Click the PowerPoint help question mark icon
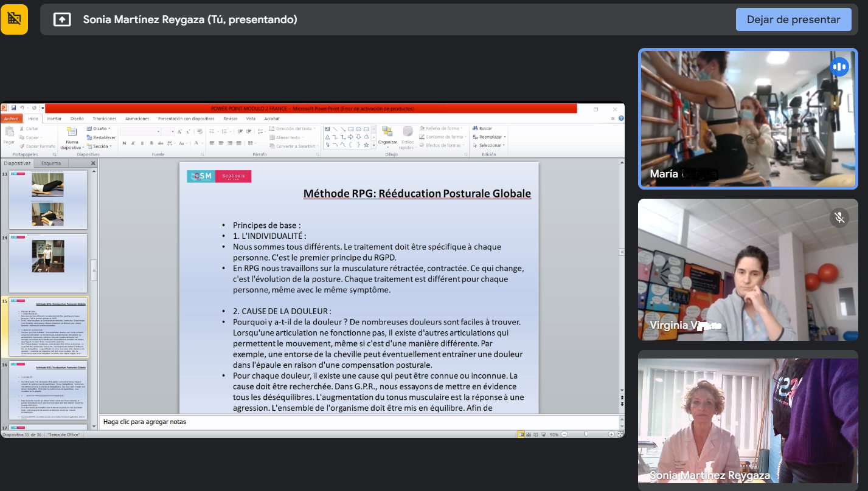The image size is (868, 491). (x=620, y=118)
